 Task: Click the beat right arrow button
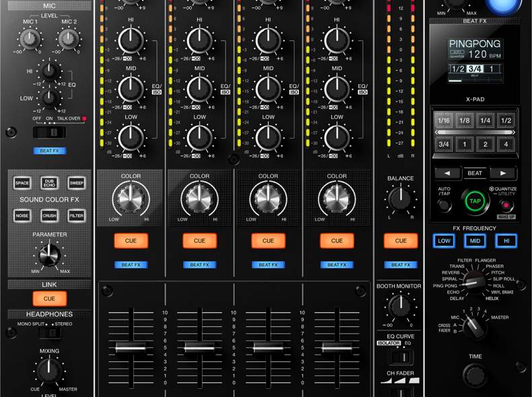503,173
